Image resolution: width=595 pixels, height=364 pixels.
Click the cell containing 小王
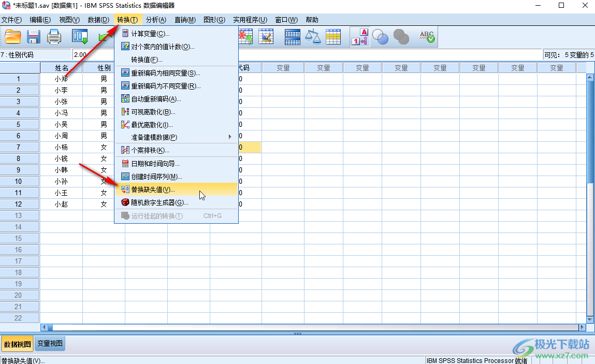pos(62,193)
